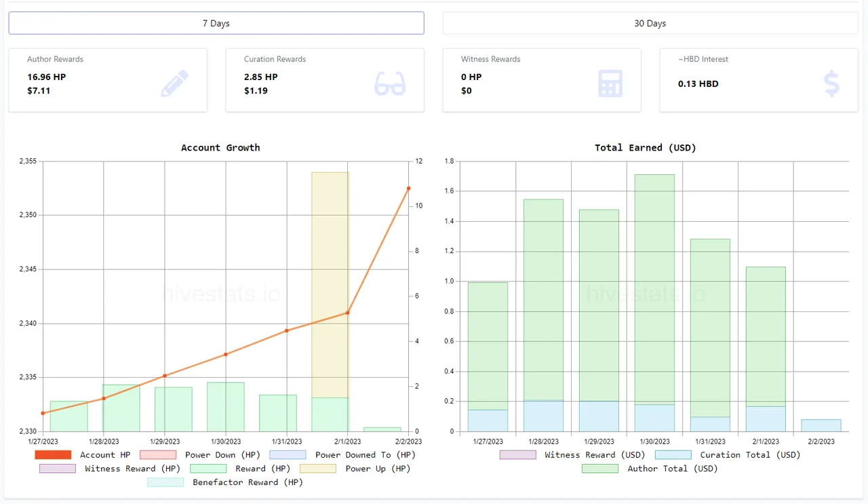The width and height of the screenshot is (868, 504).
Task: Click the 0.13 HBD value
Action: pyautogui.click(x=698, y=84)
